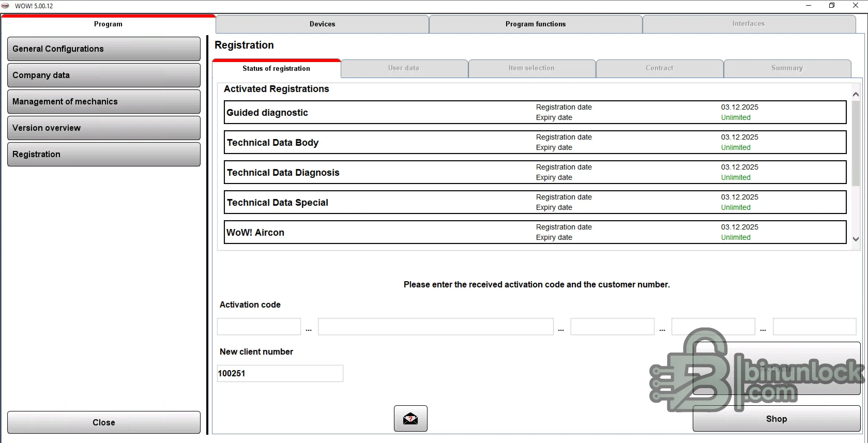The width and height of the screenshot is (868, 443).
Task: Click scroll down arrow of registrations list
Action: (x=856, y=239)
